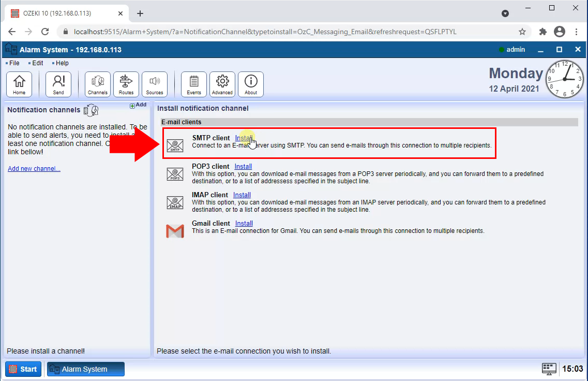
Task: Open the Advanced settings gear icon
Action: click(x=222, y=84)
